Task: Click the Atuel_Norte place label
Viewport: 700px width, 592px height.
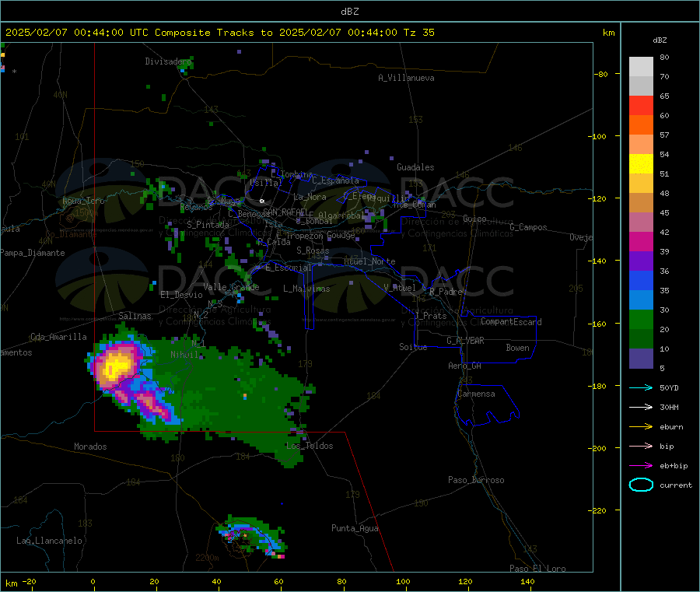Action: [x=369, y=261]
